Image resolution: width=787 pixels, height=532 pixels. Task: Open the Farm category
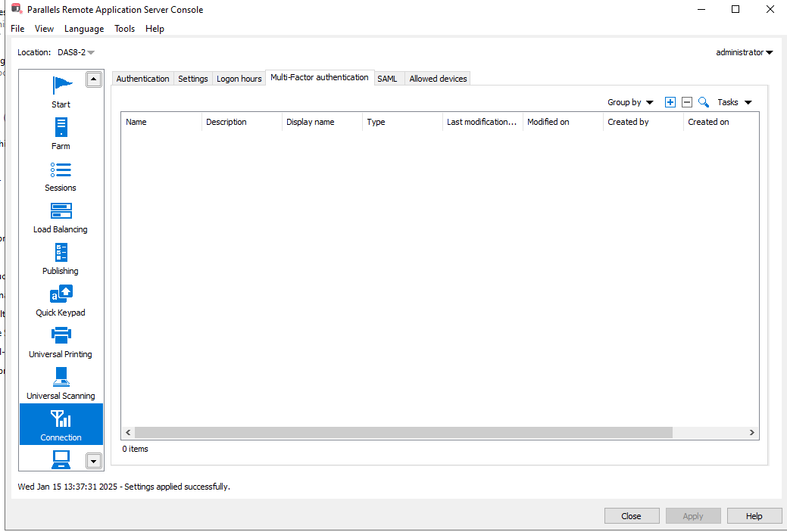click(61, 133)
